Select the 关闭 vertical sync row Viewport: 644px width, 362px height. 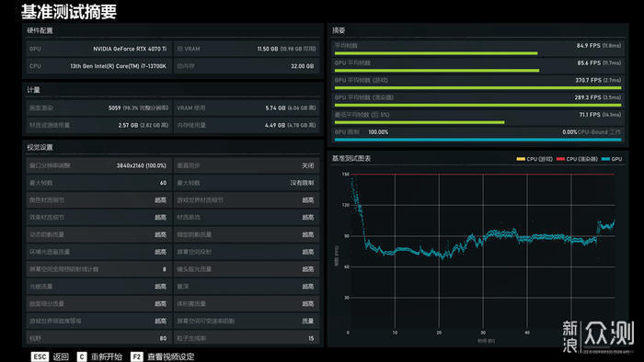[247, 165]
